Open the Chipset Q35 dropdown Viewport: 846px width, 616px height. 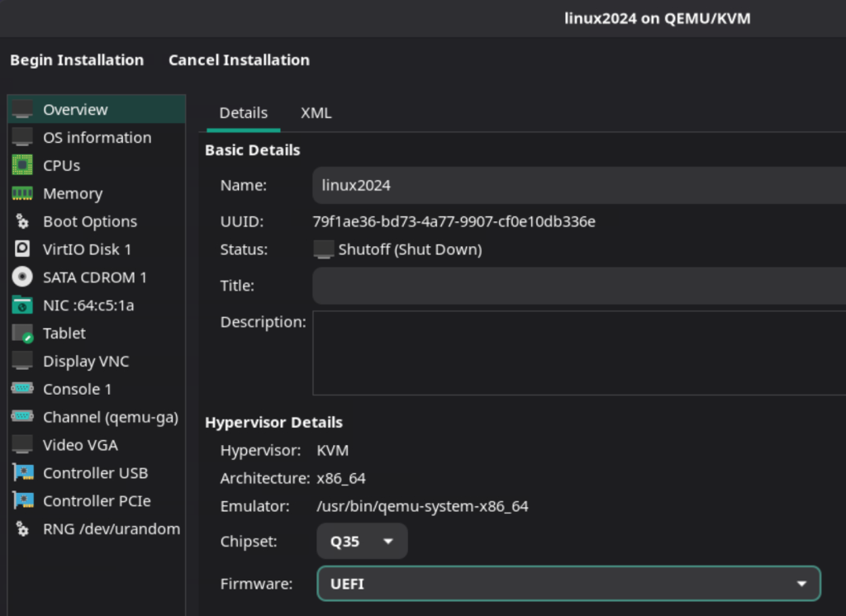coord(362,541)
